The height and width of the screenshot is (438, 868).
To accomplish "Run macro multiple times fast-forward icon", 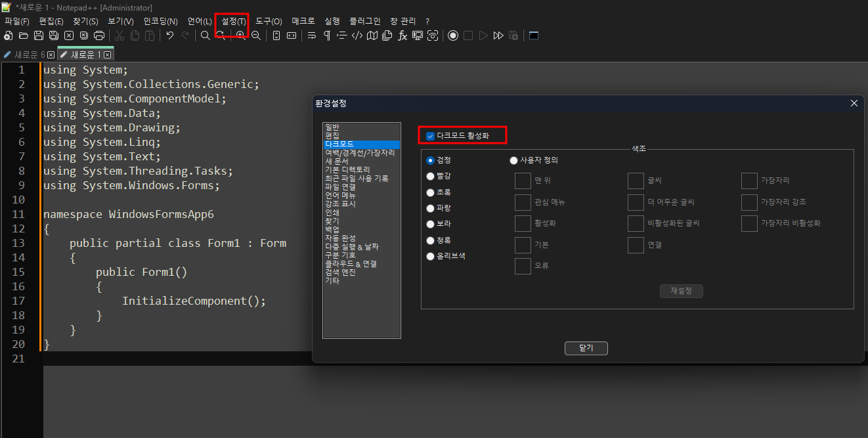I will [x=498, y=35].
